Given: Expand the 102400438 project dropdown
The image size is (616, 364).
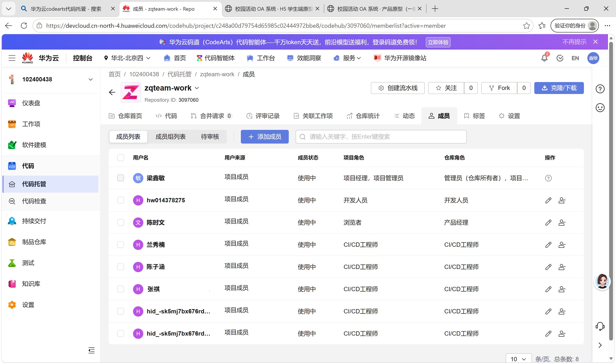Looking at the screenshot, I should [x=91, y=79].
